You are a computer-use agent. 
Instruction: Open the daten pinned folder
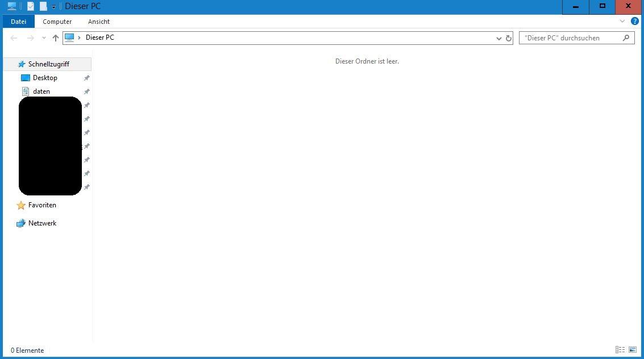41,91
